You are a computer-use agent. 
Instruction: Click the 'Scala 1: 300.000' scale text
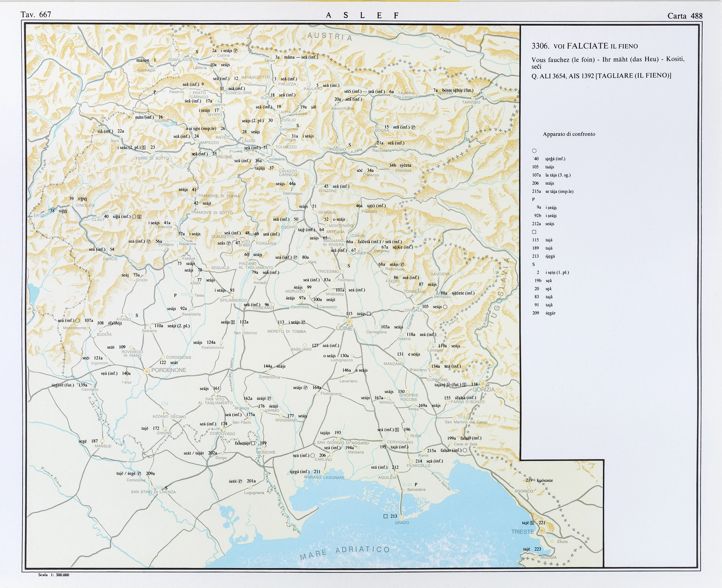54,575
